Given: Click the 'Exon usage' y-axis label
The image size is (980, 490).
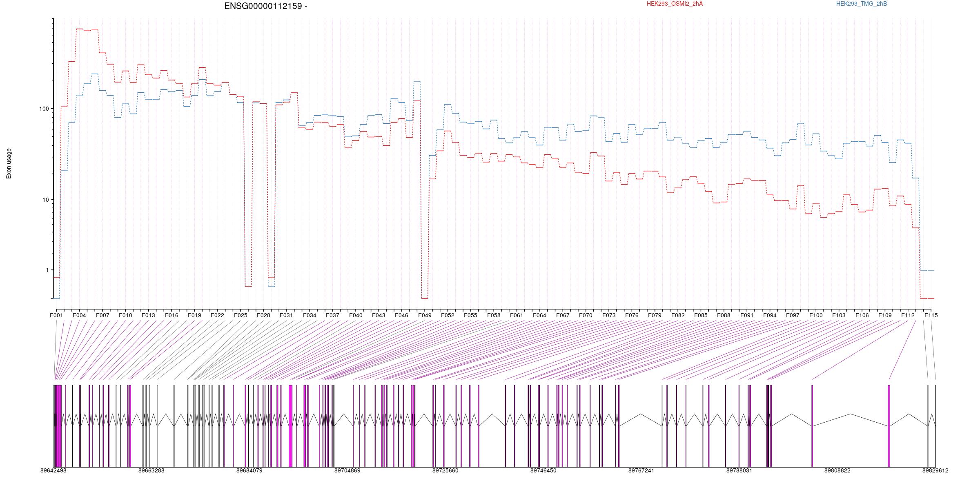Looking at the screenshot, I should [x=9, y=163].
